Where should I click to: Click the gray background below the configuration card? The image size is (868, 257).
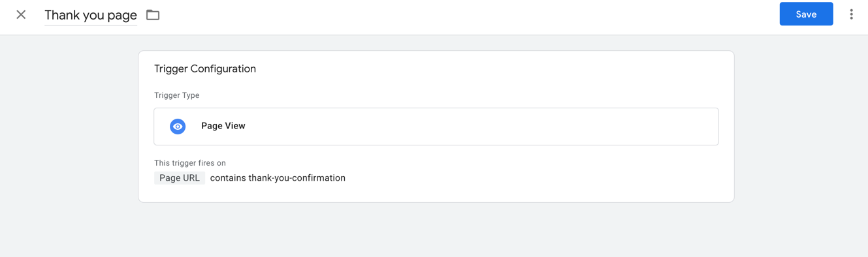(436, 230)
